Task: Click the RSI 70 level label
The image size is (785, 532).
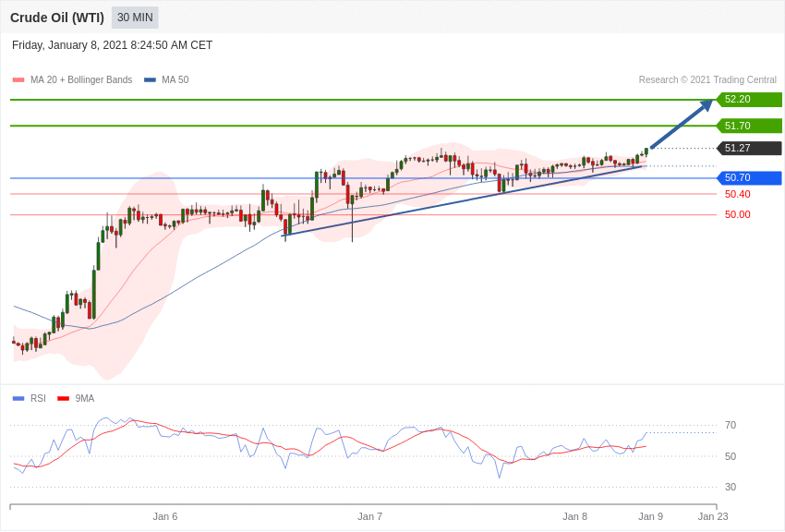Action: coord(731,426)
